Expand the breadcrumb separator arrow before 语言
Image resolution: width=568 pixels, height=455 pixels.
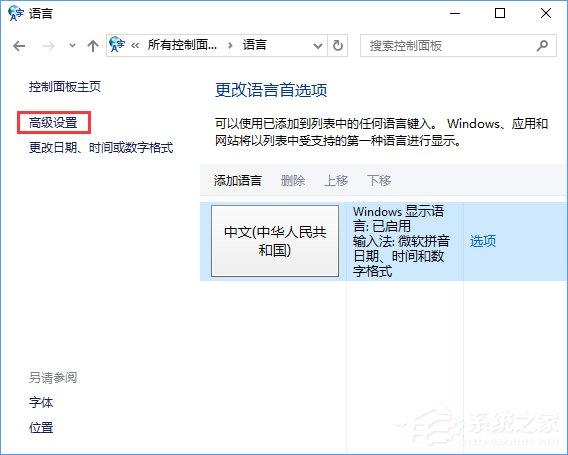coord(230,46)
